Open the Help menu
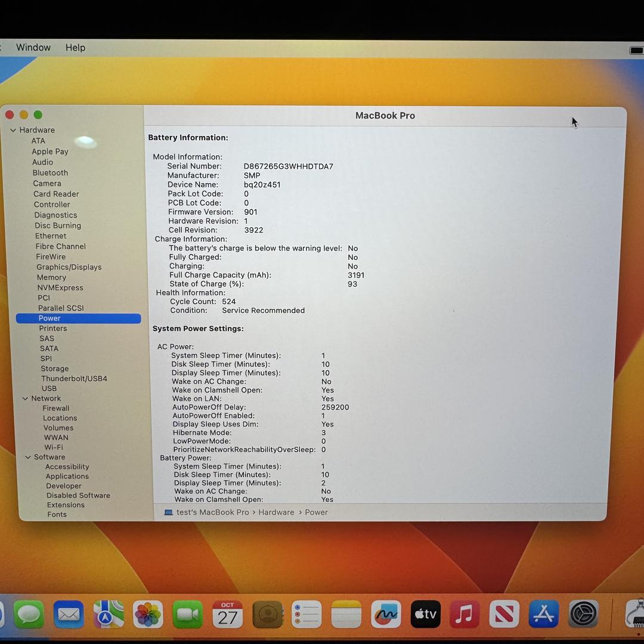 tap(75, 48)
